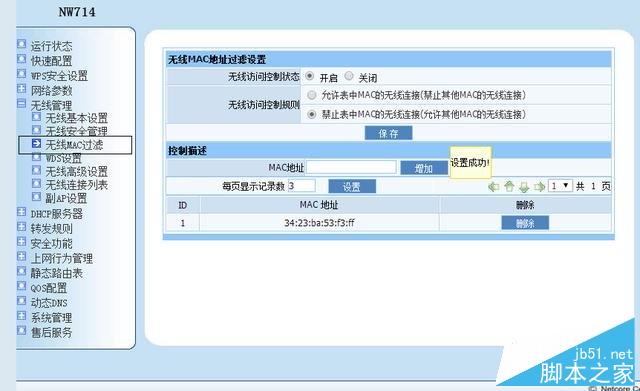Focus the 每页显示记录数 input field
The width and height of the screenshot is (640, 391).
point(302,186)
